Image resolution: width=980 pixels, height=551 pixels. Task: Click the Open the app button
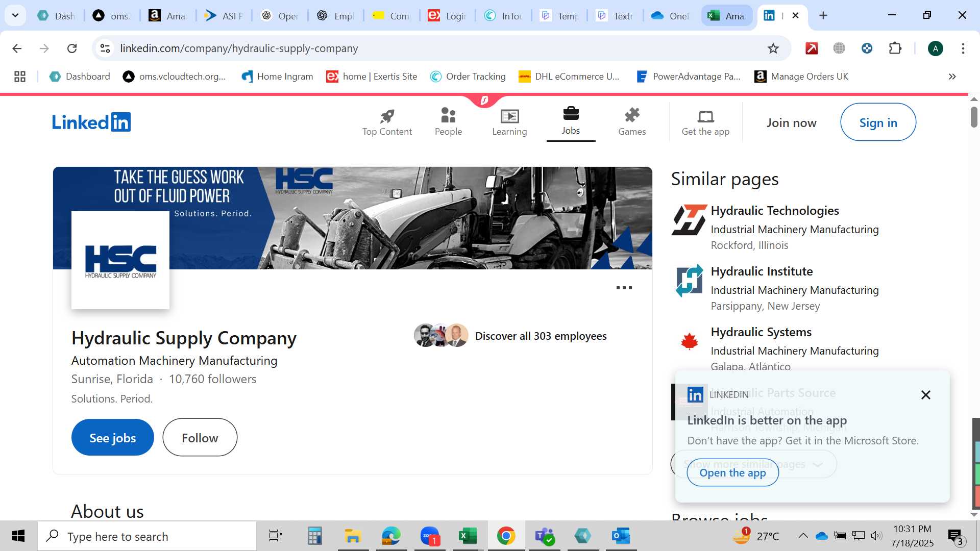(732, 473)
